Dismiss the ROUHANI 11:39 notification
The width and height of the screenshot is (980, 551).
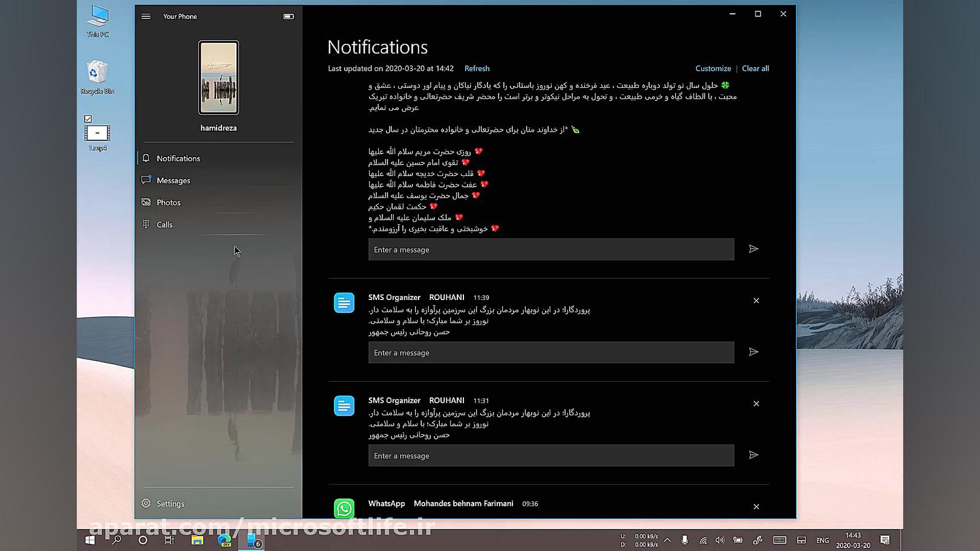click(x=756, y=301)
